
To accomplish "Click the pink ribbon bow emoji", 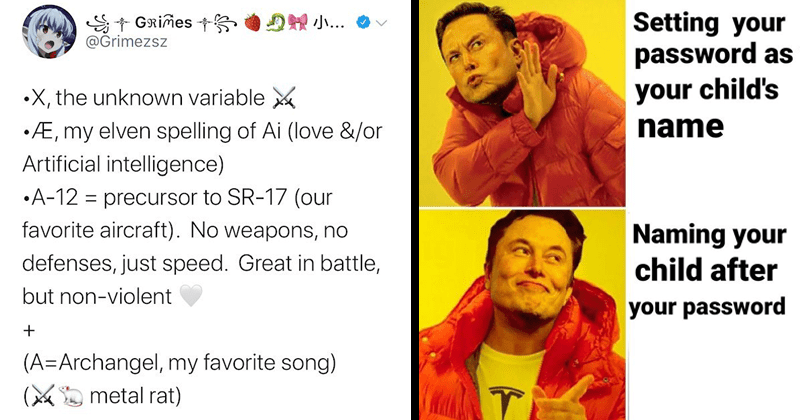I will click(x=297, y=22).
